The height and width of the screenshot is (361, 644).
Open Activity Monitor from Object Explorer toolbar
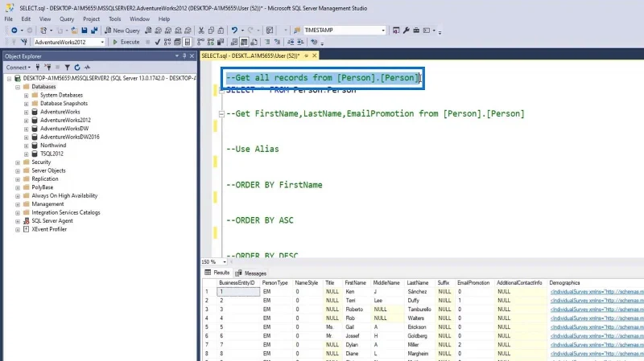[87, 68]
